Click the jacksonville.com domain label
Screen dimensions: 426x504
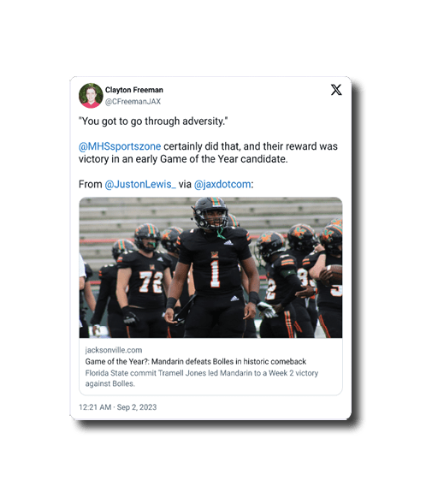[x=114, y=350]
